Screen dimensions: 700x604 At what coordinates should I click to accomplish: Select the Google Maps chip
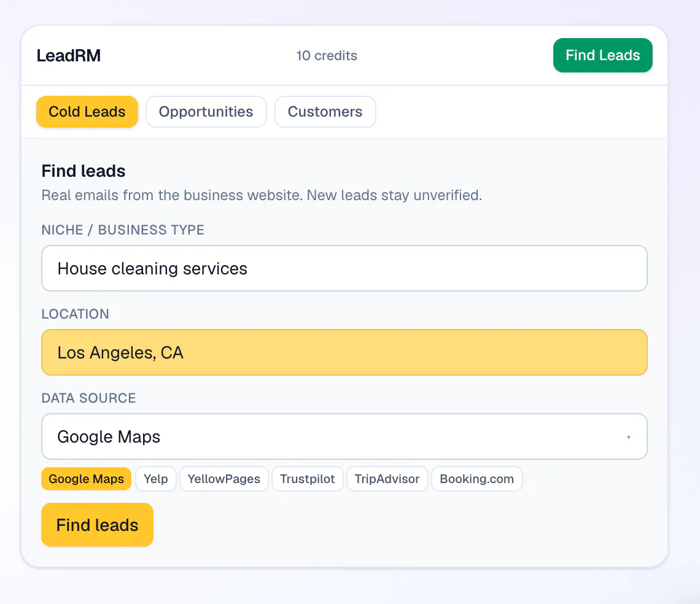(86, 479)
